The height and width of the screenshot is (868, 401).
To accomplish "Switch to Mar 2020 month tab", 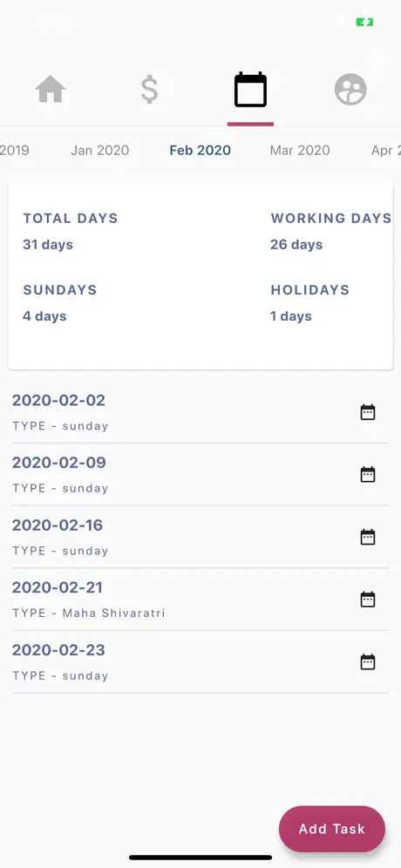I will (x=300, y=150).
